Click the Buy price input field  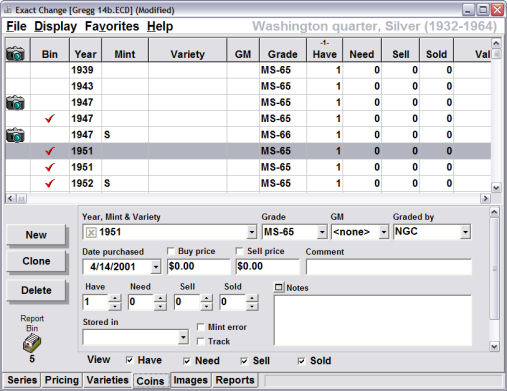[198, 266]
